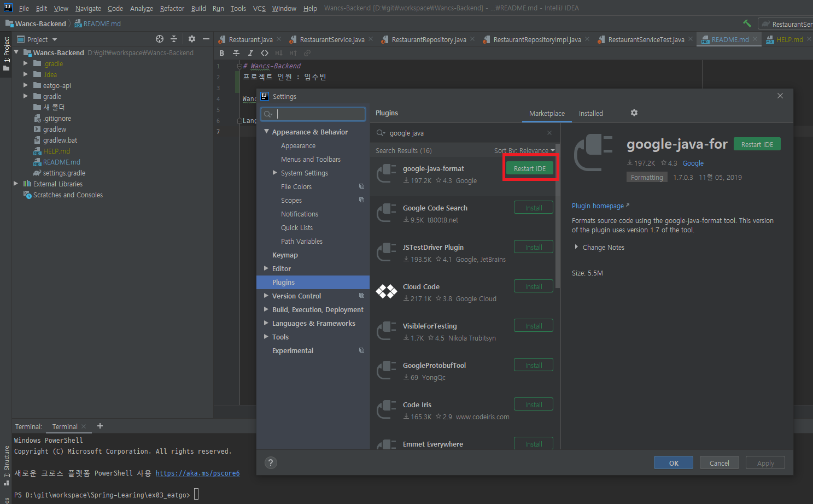Open the aka.ms/pscore6 link in terminal

(197, 473)
